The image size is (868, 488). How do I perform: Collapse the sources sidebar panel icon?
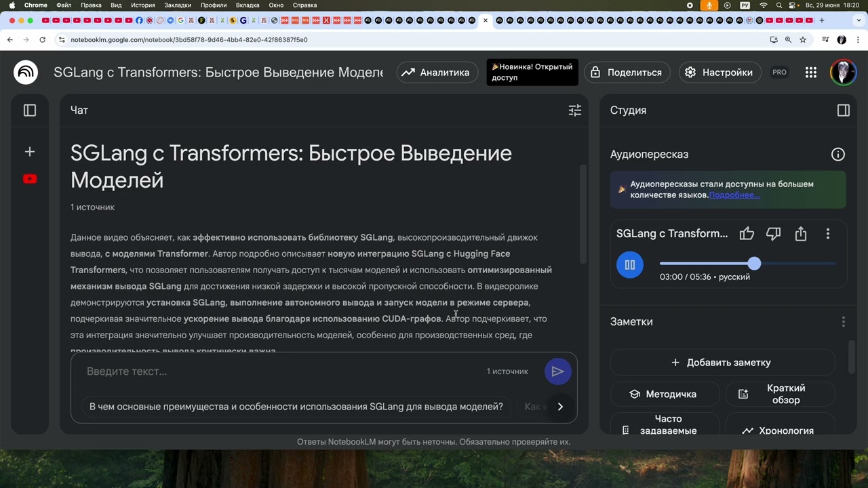click(x=30, y=110)
